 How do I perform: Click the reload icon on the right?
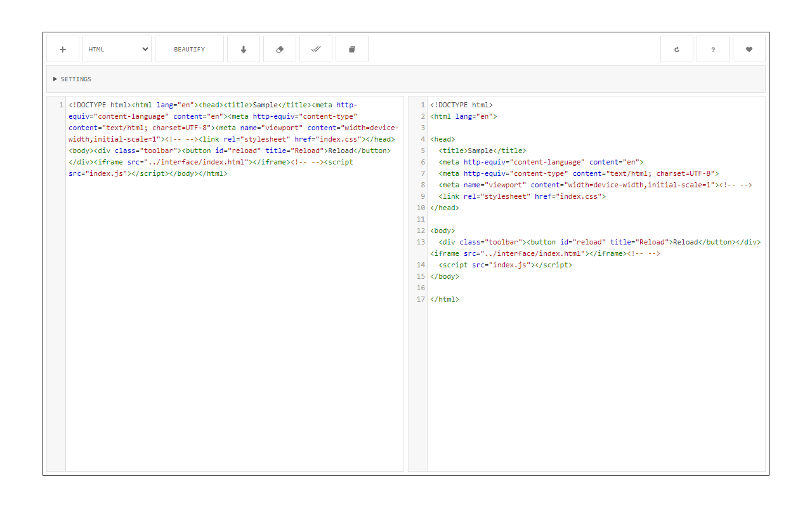point(676,49)
